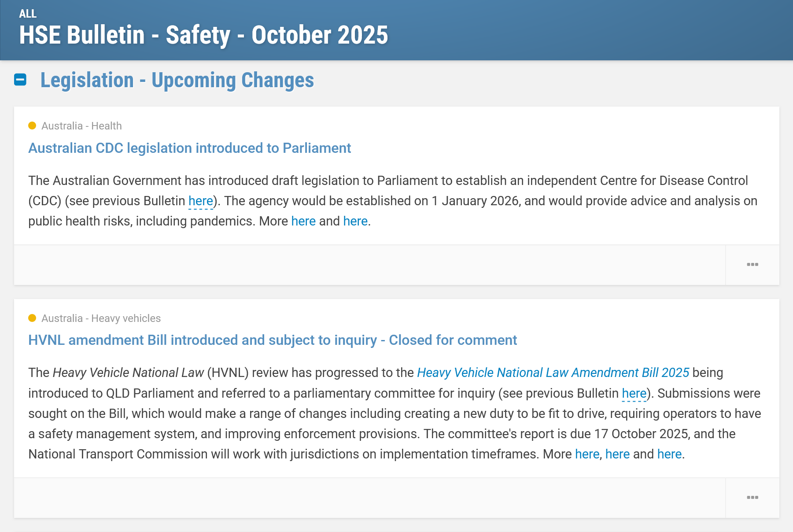This screenshot has height=532, width=793.
Task: Open the three-dot menu of the CDC legislation card
Action: [x=752, y=265]
